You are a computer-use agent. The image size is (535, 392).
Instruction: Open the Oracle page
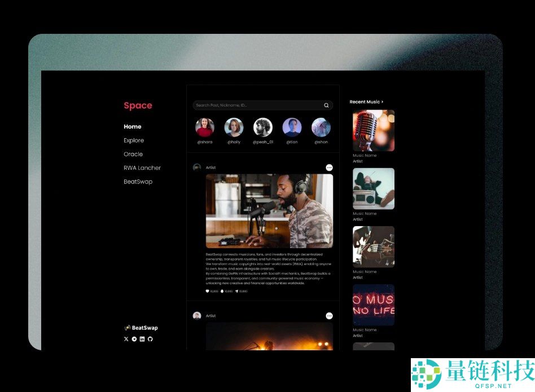click(133, 154)
